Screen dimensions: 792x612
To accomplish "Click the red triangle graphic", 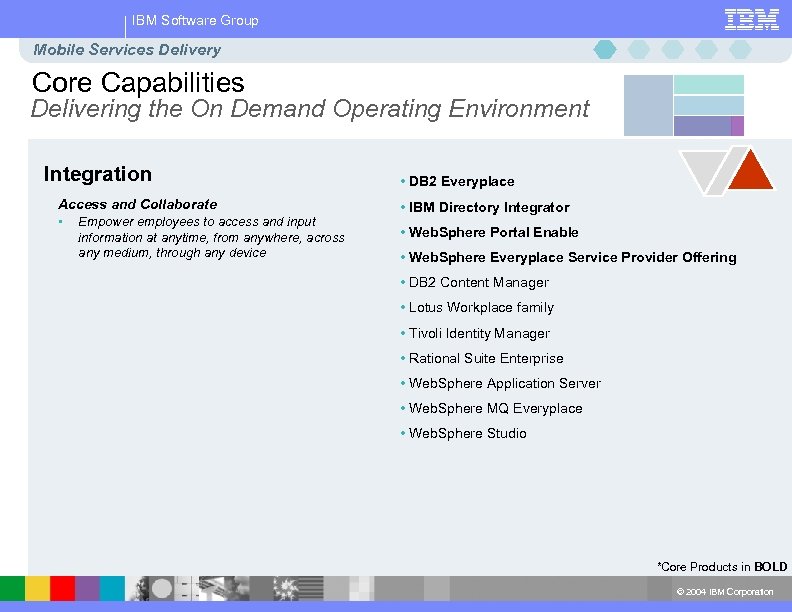I will (x=751, y=171).
